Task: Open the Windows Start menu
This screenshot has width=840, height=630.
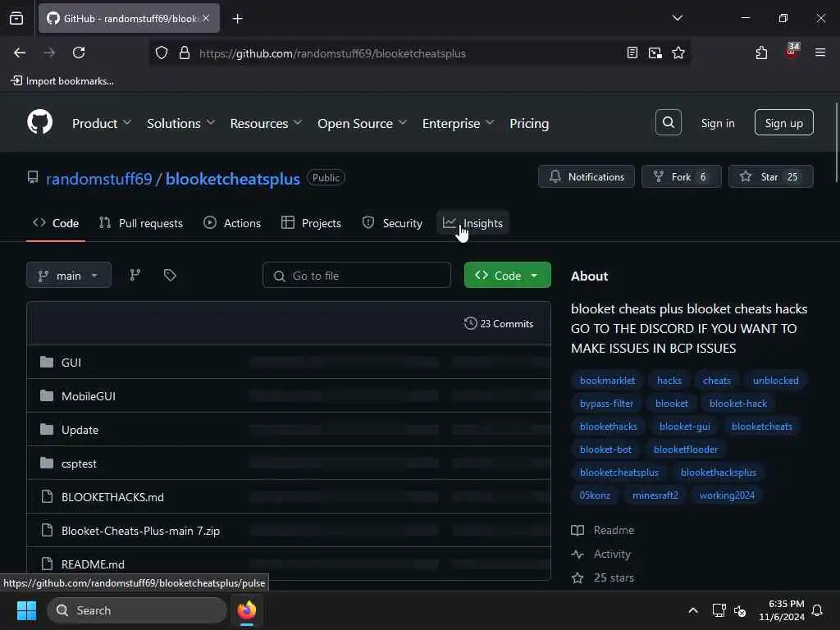Action: (x=26, y=610)
